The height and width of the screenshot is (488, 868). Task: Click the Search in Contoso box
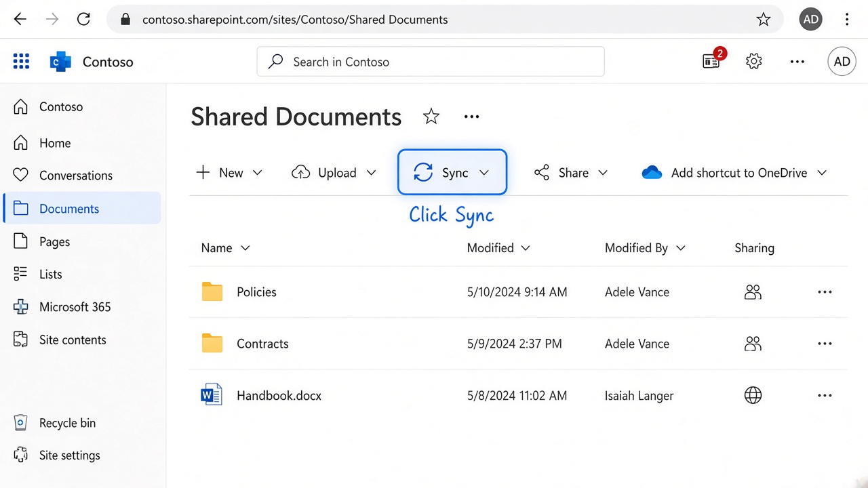431,62
